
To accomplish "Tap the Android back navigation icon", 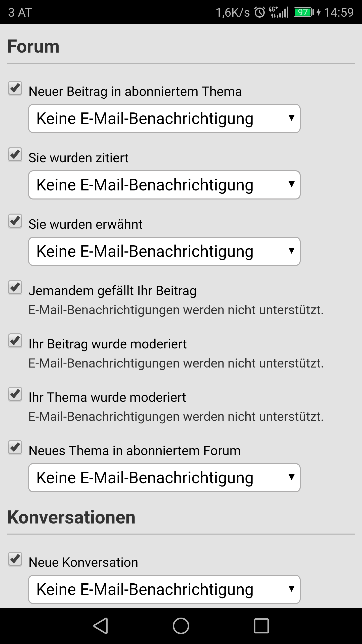I will coord(101,626).
